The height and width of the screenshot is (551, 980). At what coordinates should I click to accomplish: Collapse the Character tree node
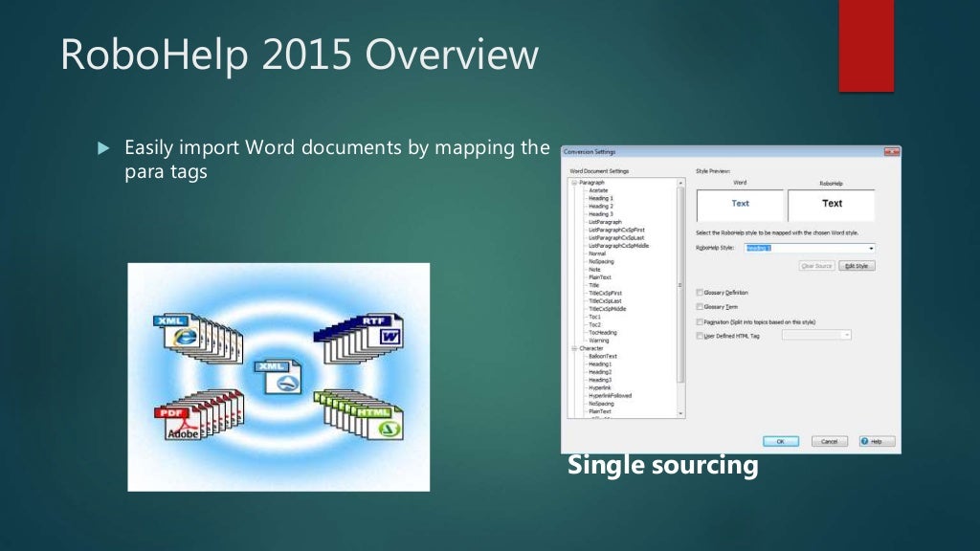click(574, 348)
